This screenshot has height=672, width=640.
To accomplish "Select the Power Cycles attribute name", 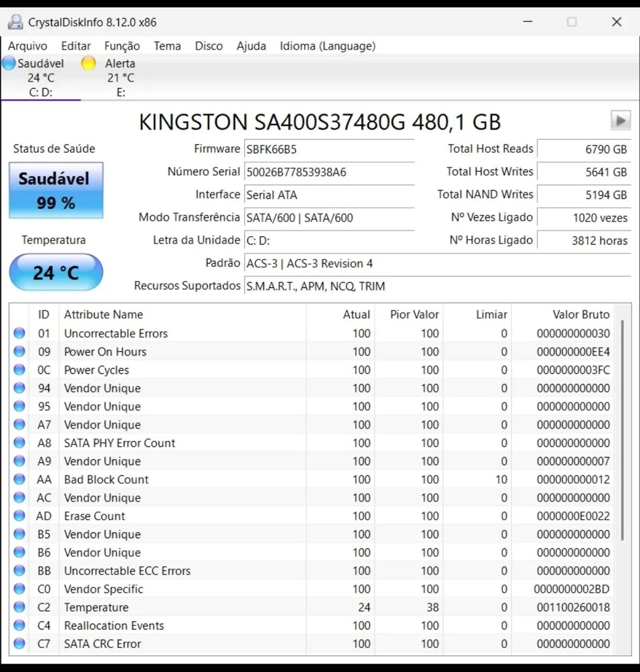I will [97, 370].
